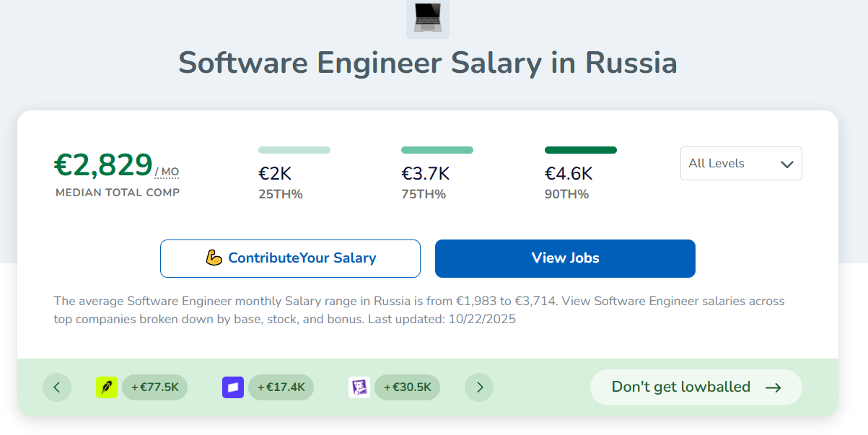Select the +€30.5K offer pill
The height and width of the screenshot is (435, 868).
tap(407, 387)
